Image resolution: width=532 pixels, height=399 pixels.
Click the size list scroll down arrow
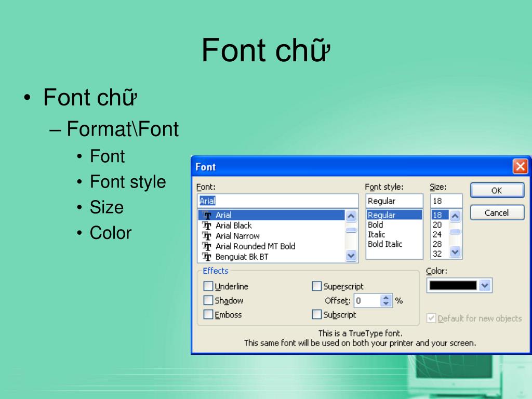tap(455, 252)
